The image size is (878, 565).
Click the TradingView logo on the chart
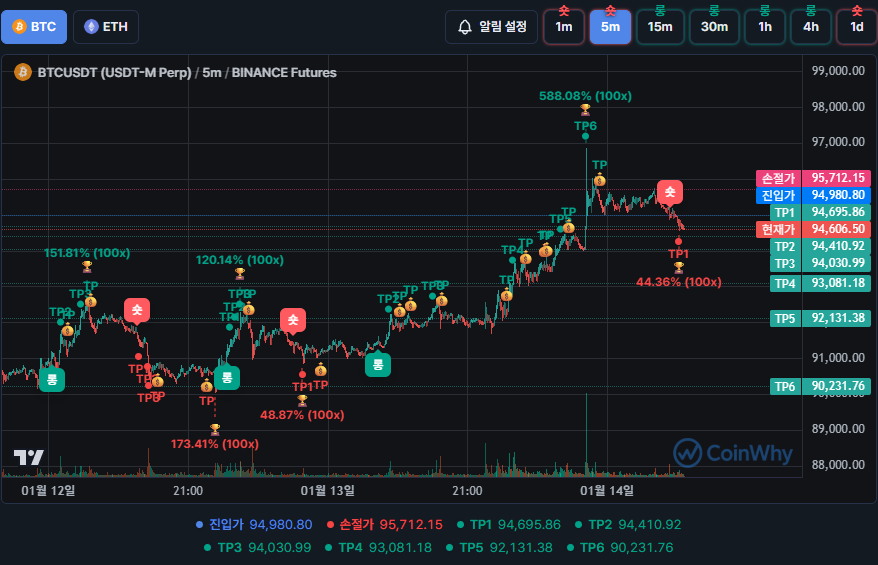point(29,457)
